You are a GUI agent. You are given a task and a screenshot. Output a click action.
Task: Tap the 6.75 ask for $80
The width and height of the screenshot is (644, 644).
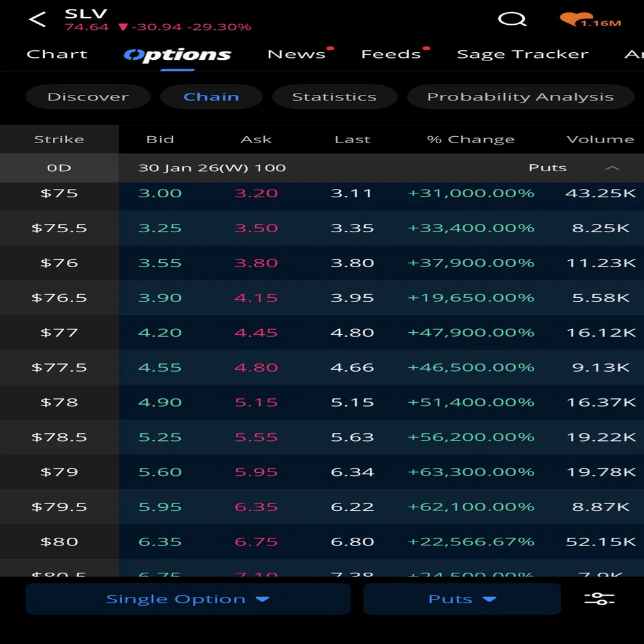coord(256,542)
